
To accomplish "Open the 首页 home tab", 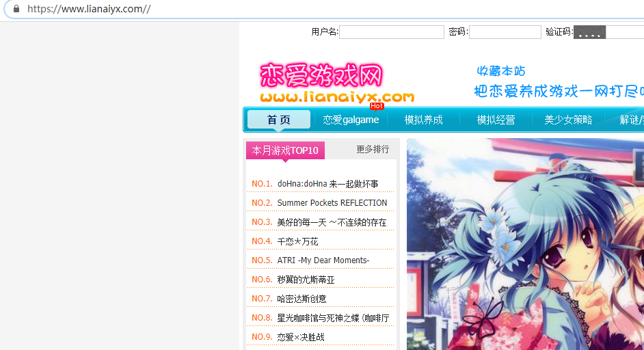I will (x=279, y=120).
